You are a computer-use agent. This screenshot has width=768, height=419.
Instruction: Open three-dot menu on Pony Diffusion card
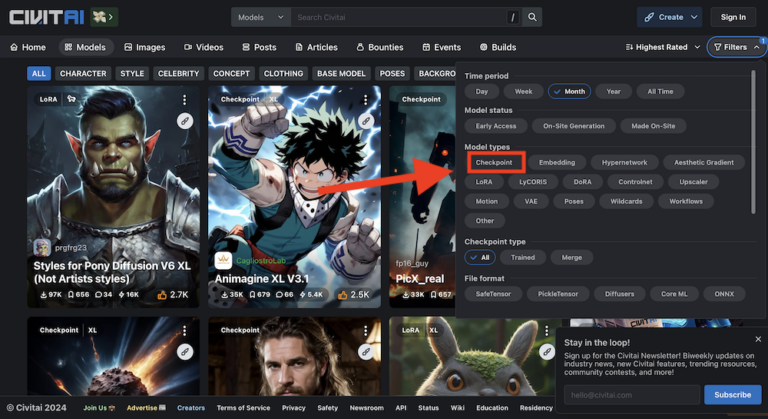tap(184, 100)
